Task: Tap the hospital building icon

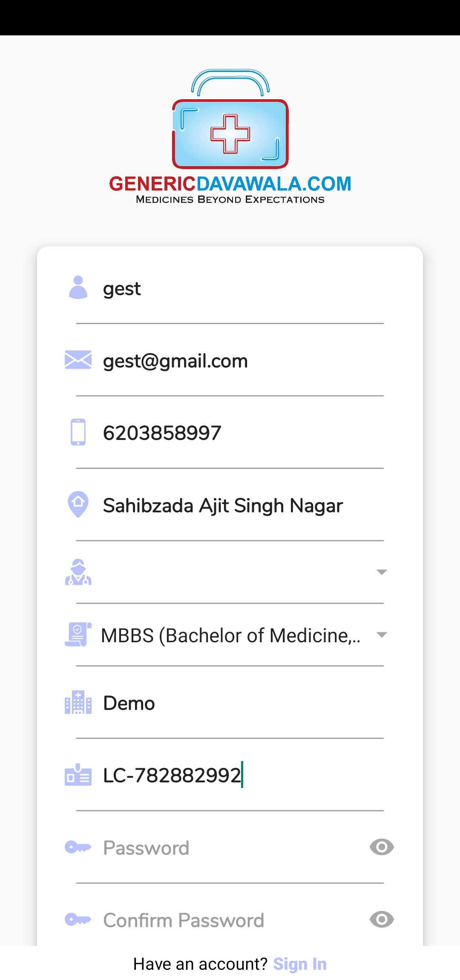Action: [78, 703]
